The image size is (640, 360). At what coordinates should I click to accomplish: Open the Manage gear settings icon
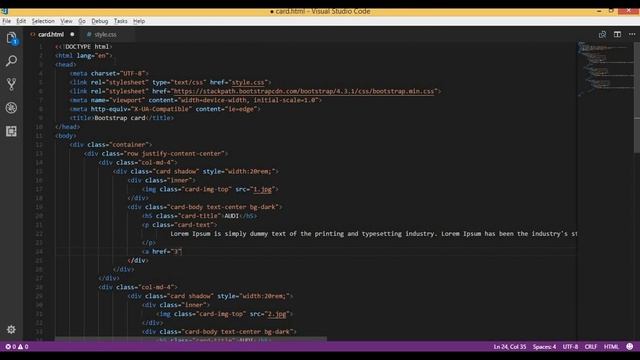coord(11,329)
